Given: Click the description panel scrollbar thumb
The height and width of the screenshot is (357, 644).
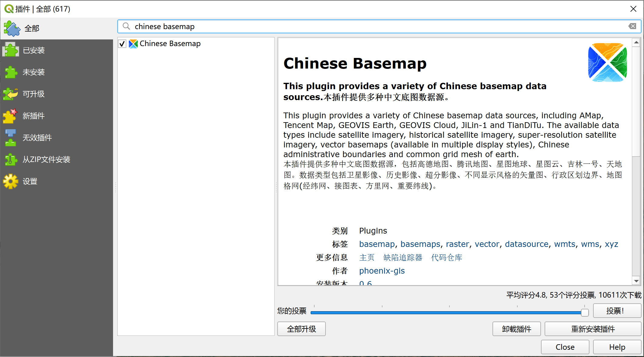Looking at the screenshot, I should pyautogui.click(x=636, y=101).
